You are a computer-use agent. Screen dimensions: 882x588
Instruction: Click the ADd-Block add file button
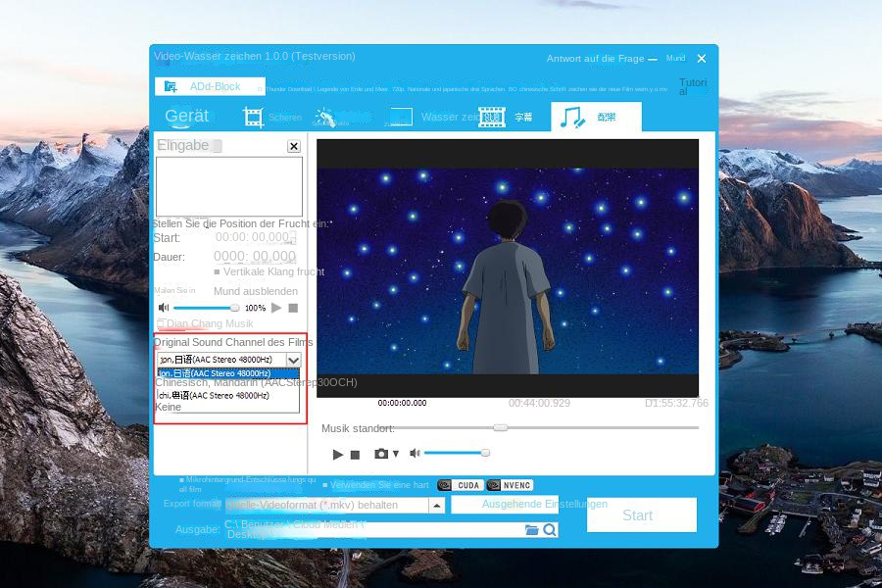pyautogui.click(x=210, y=86)
